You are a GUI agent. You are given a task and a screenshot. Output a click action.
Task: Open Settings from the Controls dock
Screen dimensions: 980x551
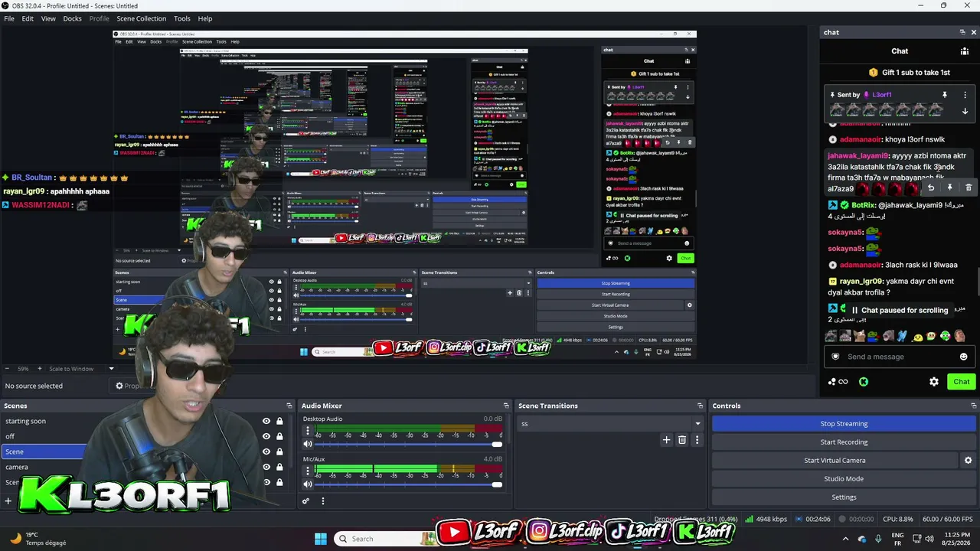[x=844, y=497]
